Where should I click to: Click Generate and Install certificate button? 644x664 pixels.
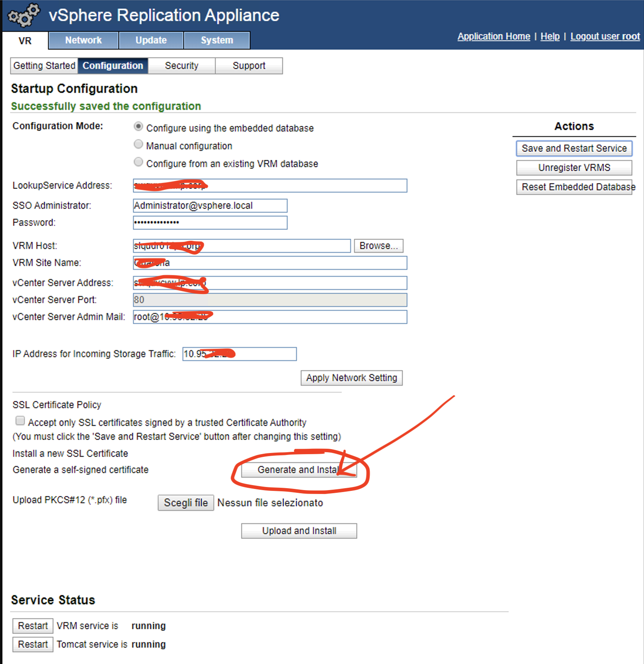point(299,470)
